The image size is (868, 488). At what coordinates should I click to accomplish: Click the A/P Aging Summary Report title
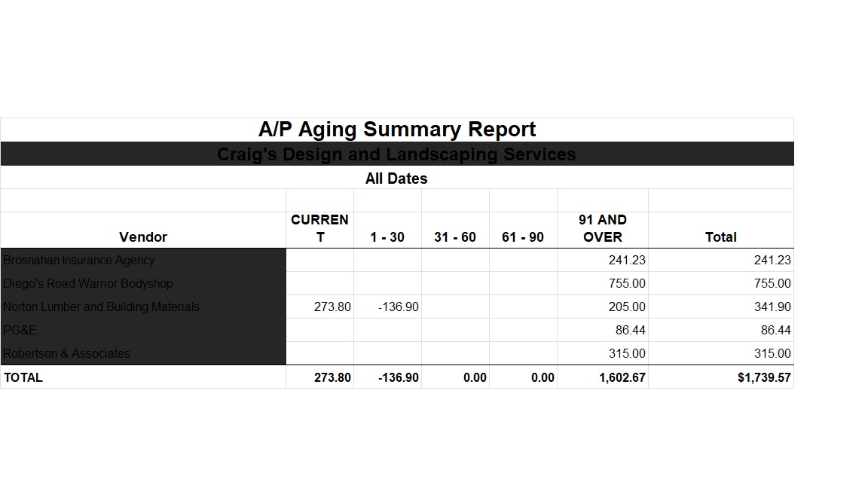coord(397,130)
